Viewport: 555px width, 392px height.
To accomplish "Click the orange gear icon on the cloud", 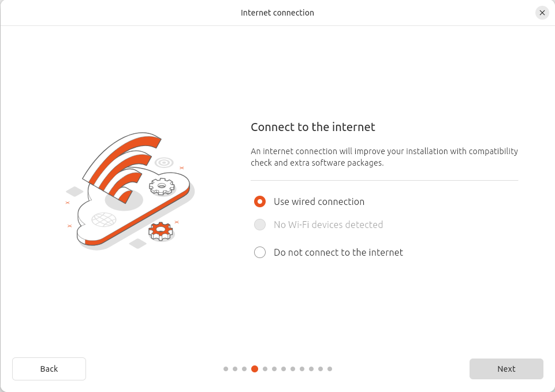I will pyautogui.click(x=161, y=230).
